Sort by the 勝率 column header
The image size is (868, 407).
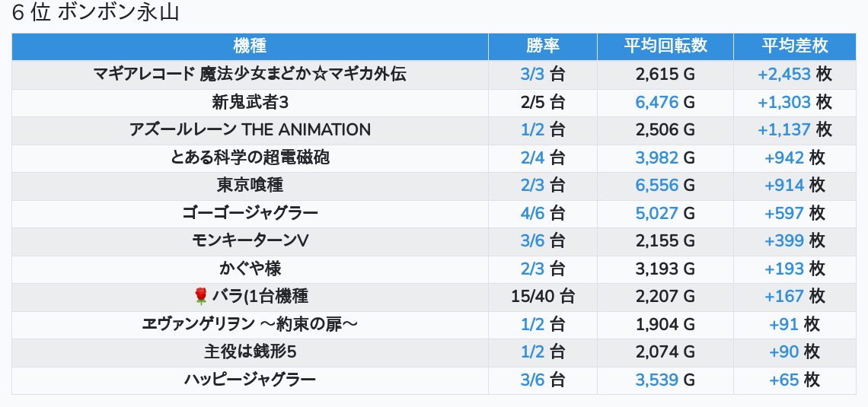pyautogui.click(x=543, y=46)
